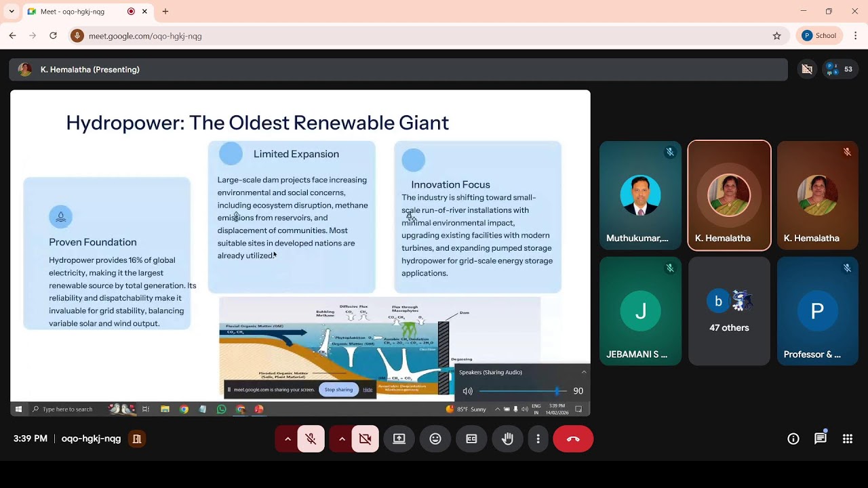
Task: Click the Limited Expansion heading
Action: pos(296,154)
